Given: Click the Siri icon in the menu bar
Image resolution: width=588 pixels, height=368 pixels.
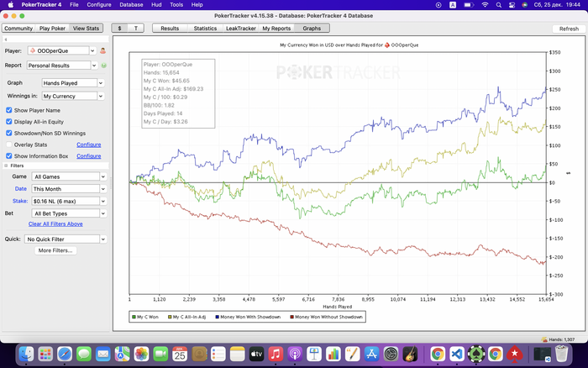Looking at the screenshot, I should (525, 5).
